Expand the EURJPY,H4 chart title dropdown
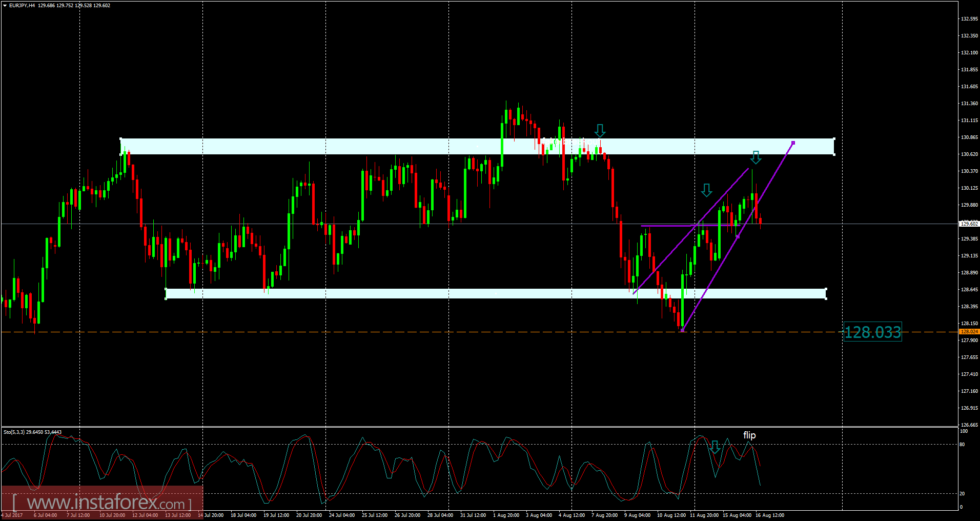980x521 pixels. (4, 6)
